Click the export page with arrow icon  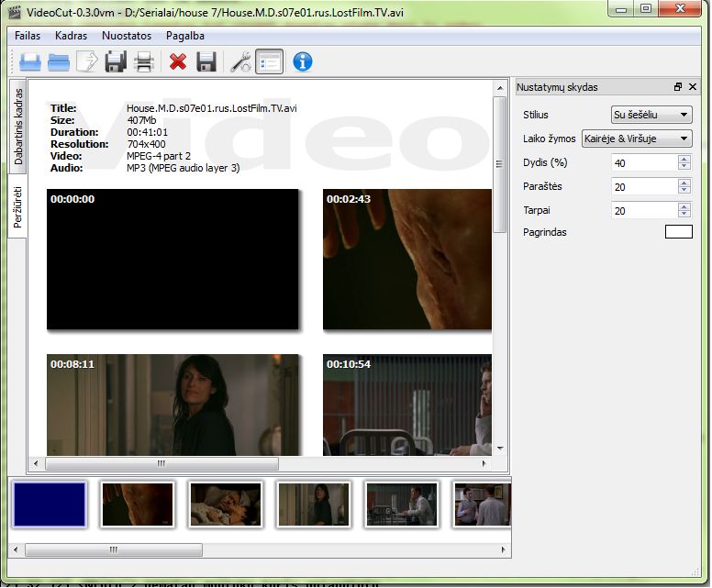87,61
